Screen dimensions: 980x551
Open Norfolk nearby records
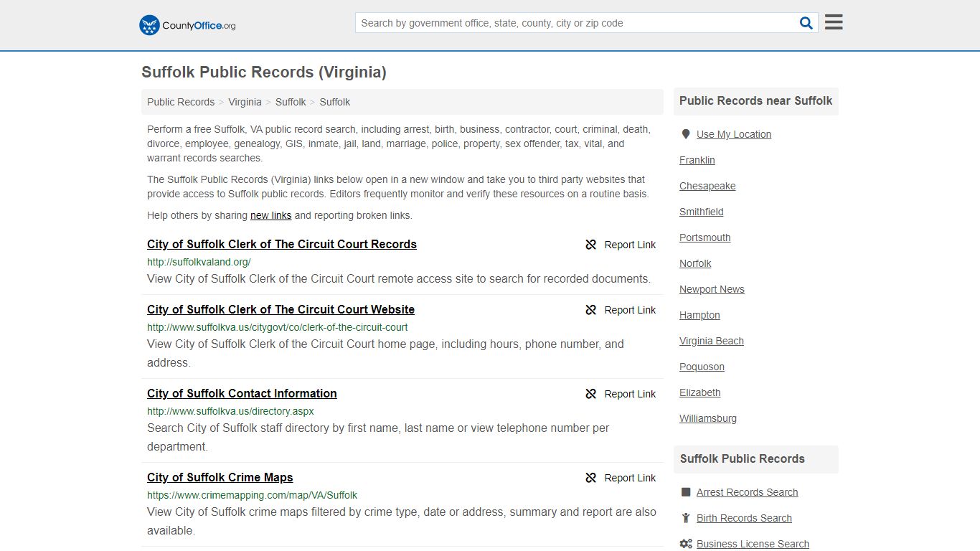click(695, 263)
